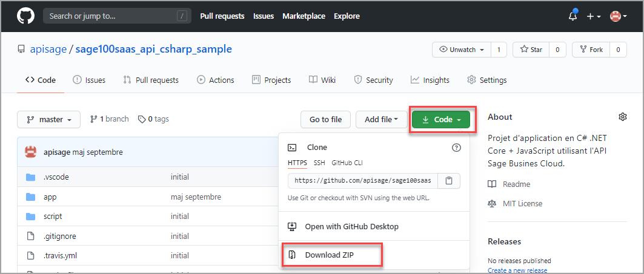Go to Explore
This screenshot has height=274, width=644.
347,16
